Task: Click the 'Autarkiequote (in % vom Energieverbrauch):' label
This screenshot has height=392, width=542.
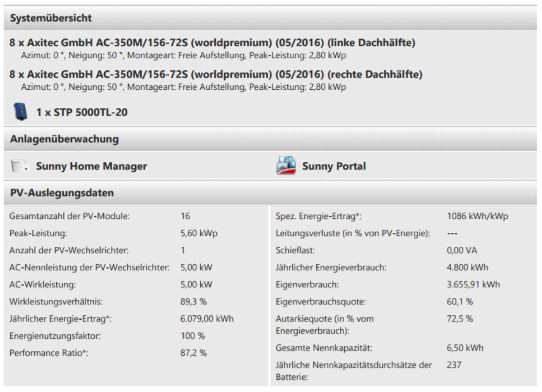Action: pos(325,325)
